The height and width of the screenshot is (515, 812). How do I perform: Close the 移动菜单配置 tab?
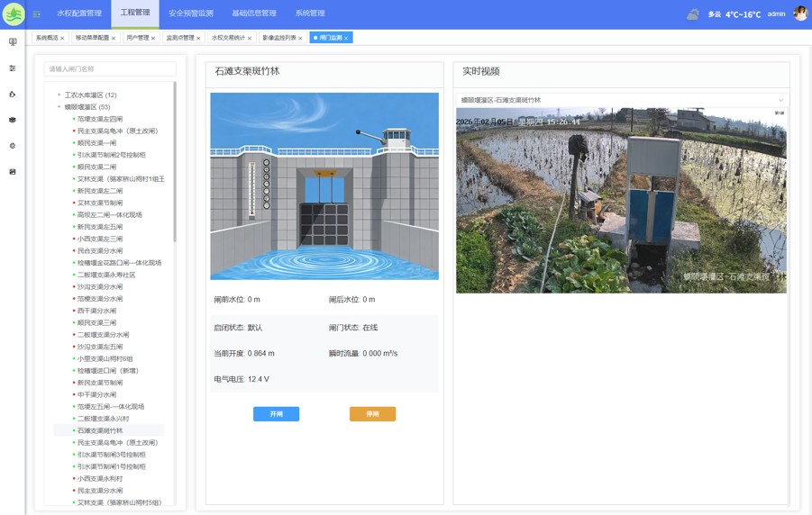[x=114, y=39]
